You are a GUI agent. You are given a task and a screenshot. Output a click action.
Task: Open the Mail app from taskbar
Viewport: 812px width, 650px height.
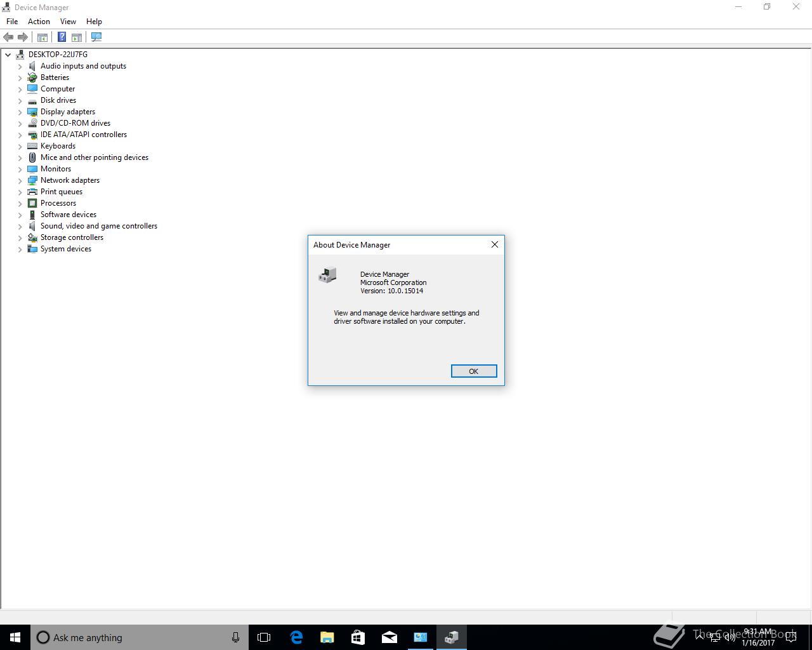pos(389,637)
